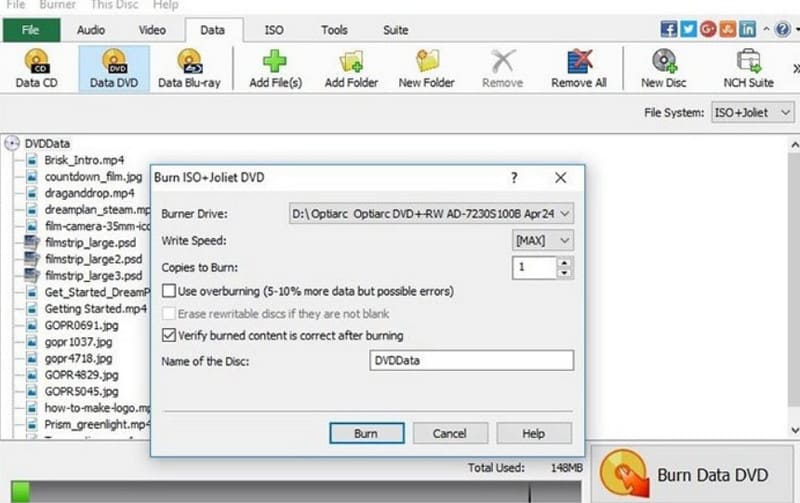Increase Copies to Burn with up arrow
The image size is (800, 503).
pos(565,263)
